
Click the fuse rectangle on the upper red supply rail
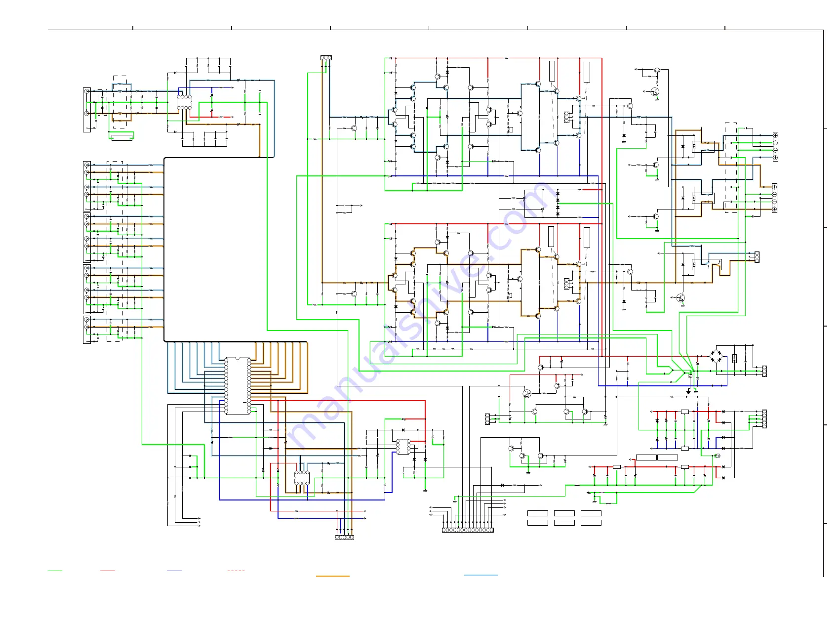[x=685, y=412]
